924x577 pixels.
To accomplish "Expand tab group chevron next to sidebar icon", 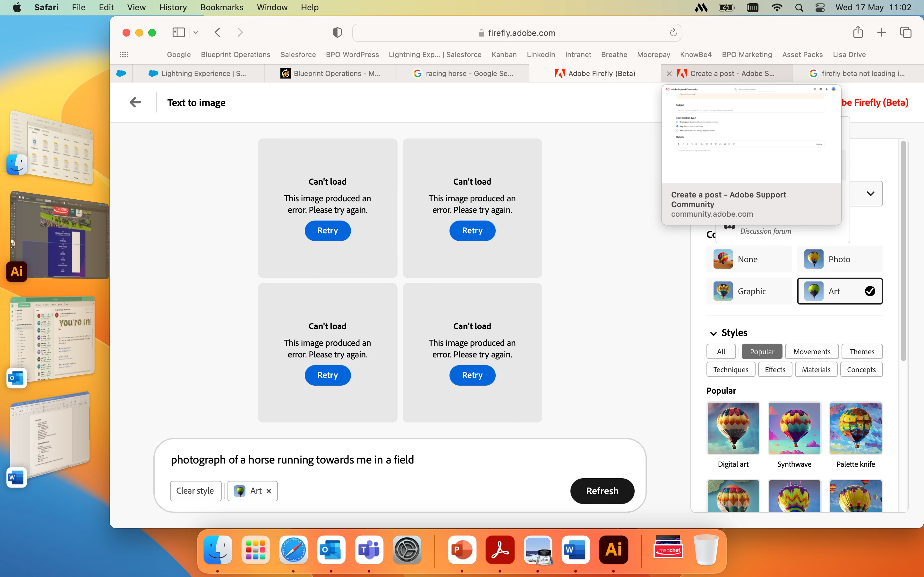I will 196,32.
